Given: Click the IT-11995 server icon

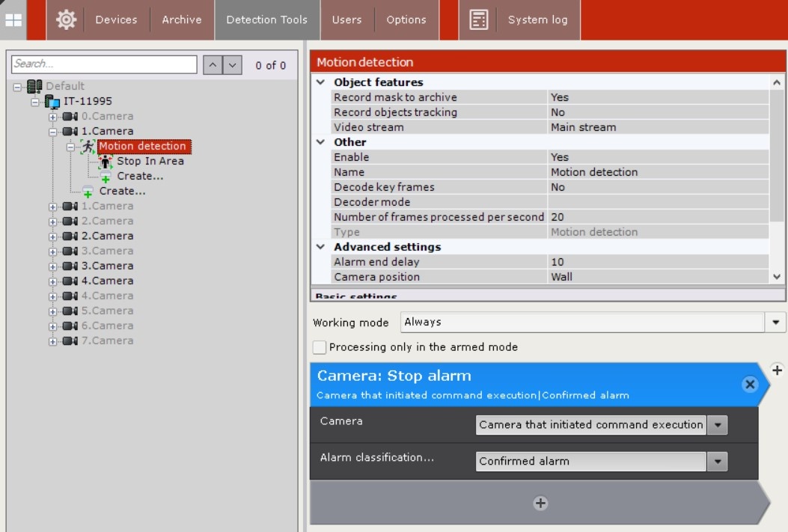Looking at the screenshot, I should click(x=52, y=101).
